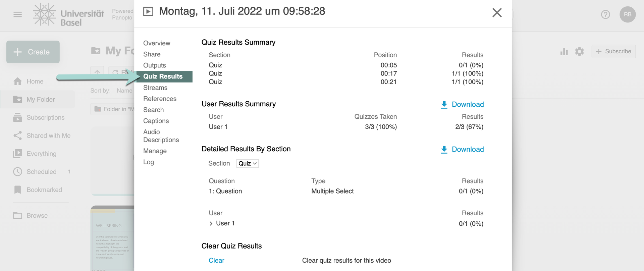Click the help question mark icon
Image resolution: width=644 pixels, height=271 pixels.
[605, 14]
